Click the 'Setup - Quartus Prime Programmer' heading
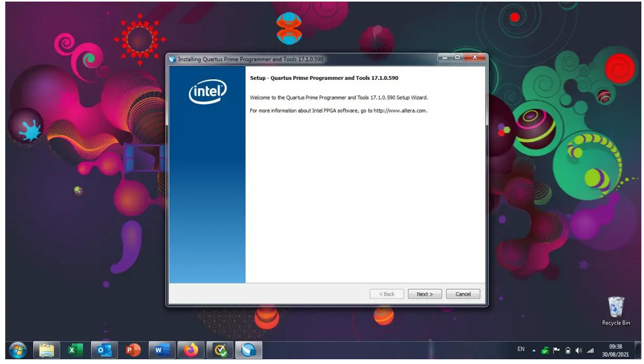Viewport: 644px width, 364px height. (324, 78)
